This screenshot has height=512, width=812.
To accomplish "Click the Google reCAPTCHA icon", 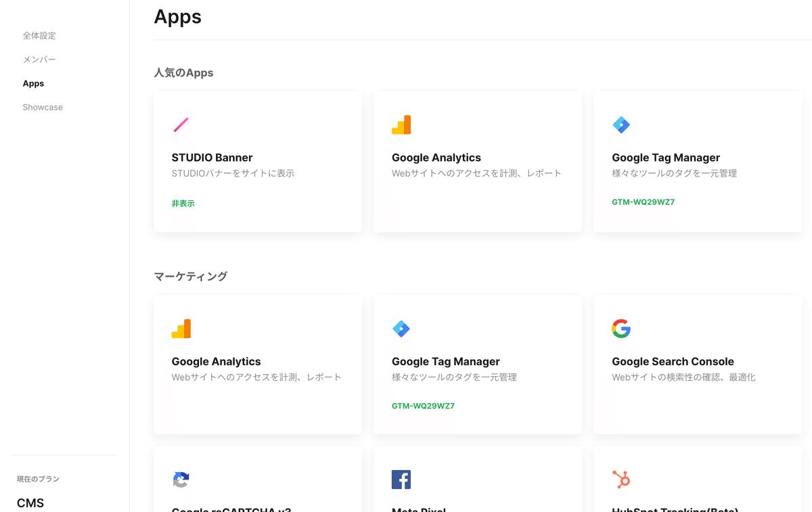I will [181, 480].
